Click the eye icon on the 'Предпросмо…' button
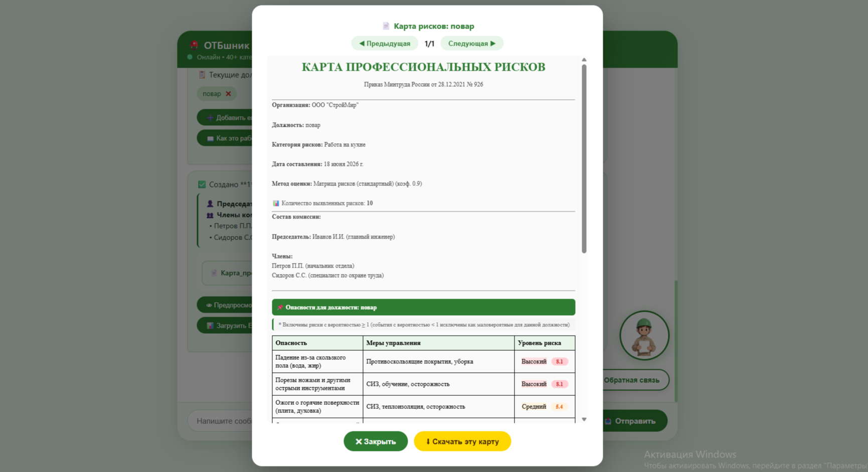 (x=209, y=305)
